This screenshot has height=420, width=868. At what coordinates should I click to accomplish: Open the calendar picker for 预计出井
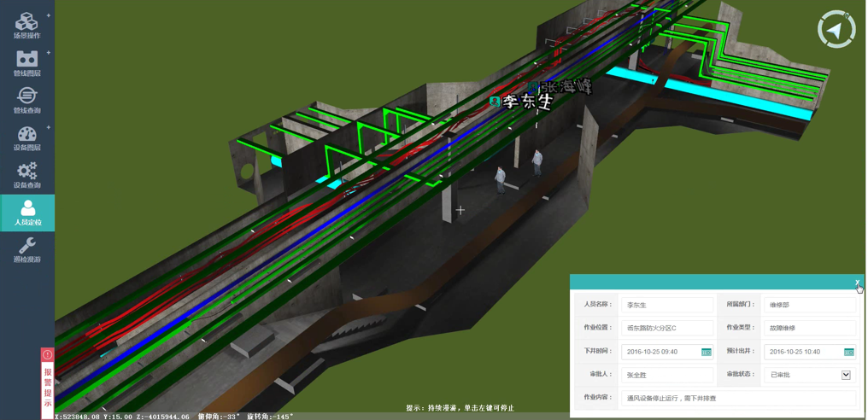tap(848, 352)
